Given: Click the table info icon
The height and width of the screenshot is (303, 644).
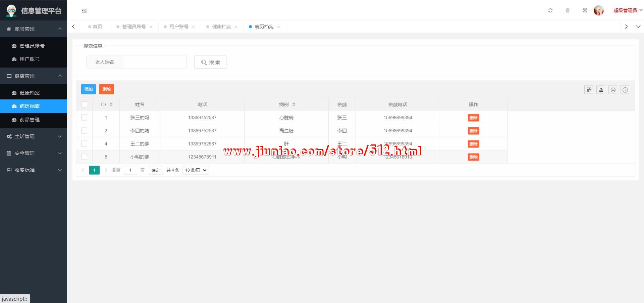Looking at the screenshot, I should pos(625,90).
